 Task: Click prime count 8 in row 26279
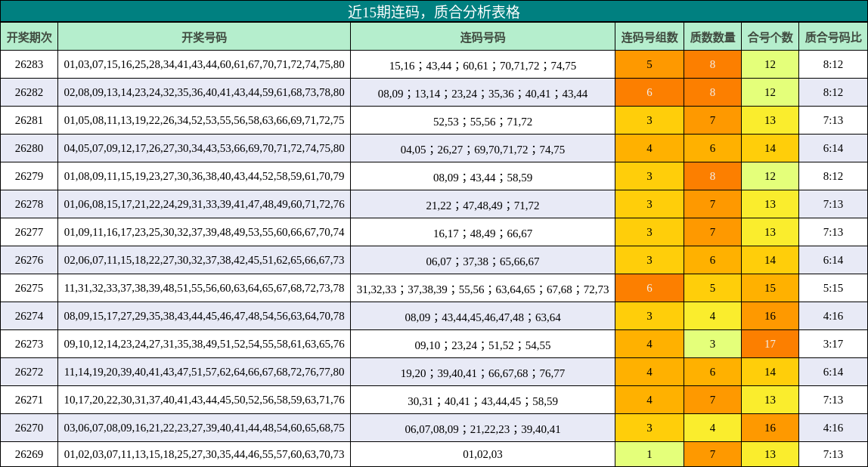[712, 176]
